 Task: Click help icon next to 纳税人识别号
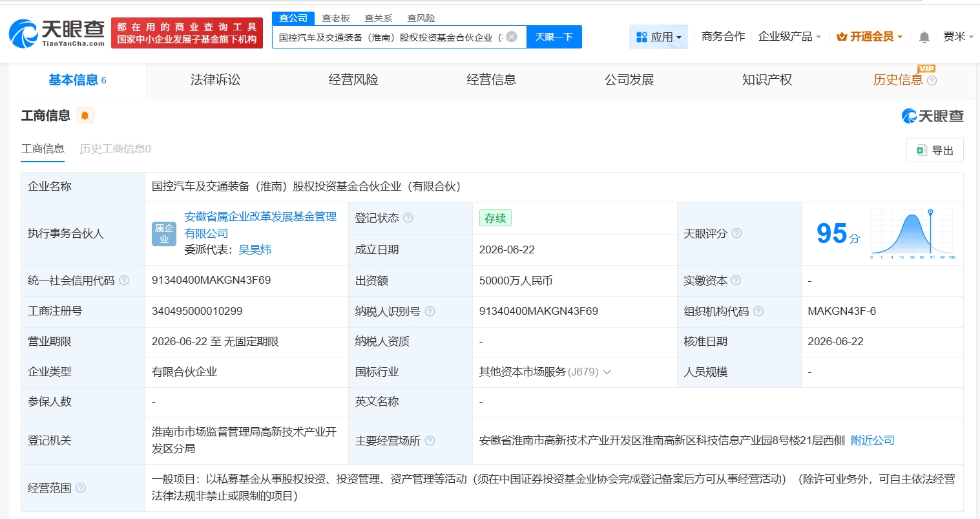click(430, 312)
